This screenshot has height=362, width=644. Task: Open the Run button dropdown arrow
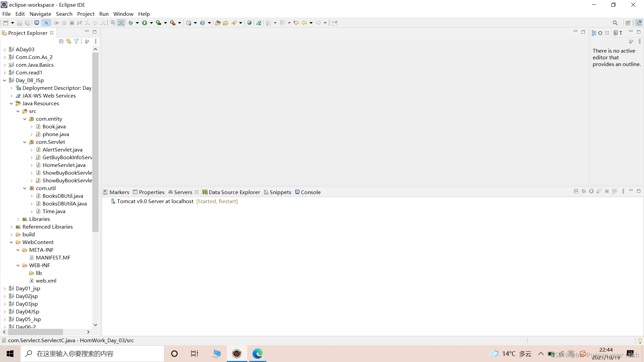151,23
